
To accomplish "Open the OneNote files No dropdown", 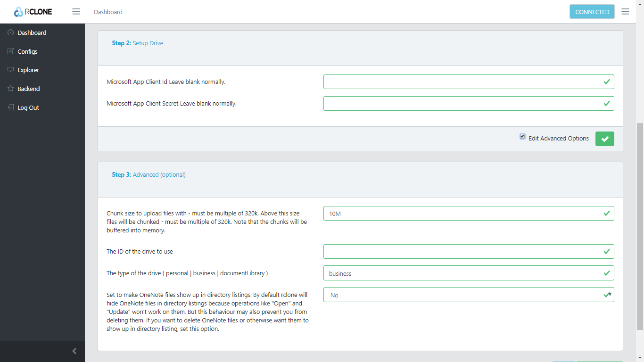I will (x=468, y=295).
